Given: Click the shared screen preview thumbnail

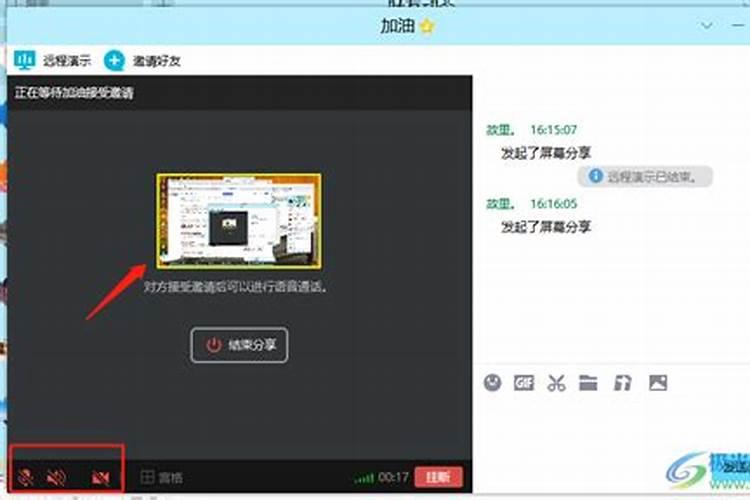Looking at the screenshot, I should [239, 221].
